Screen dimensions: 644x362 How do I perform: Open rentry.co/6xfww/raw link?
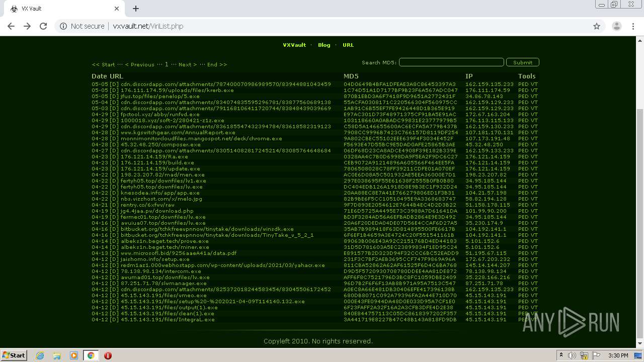(x=147, y=205)
